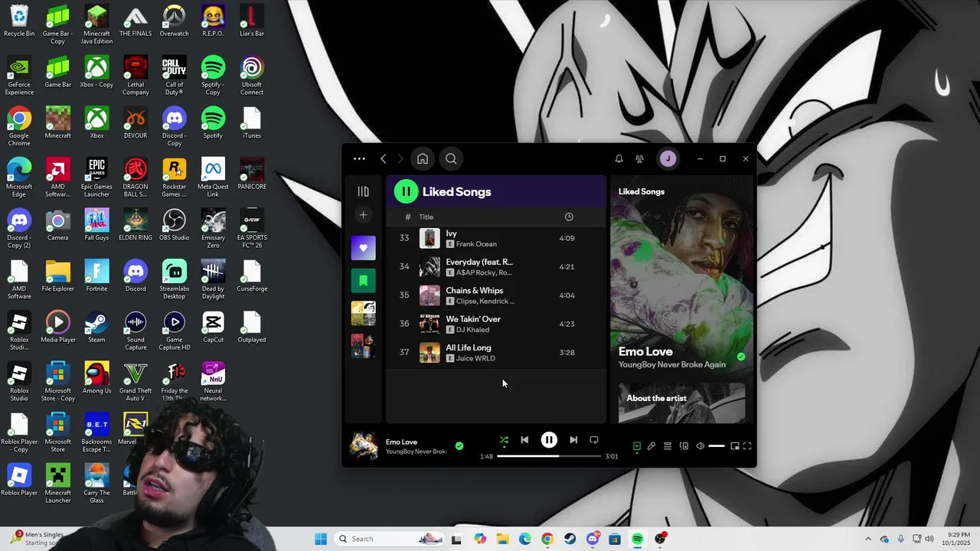This screenshot has height=551, width=980.
Task: Select song We Takin' Over
Action: [x=495, y=324]
